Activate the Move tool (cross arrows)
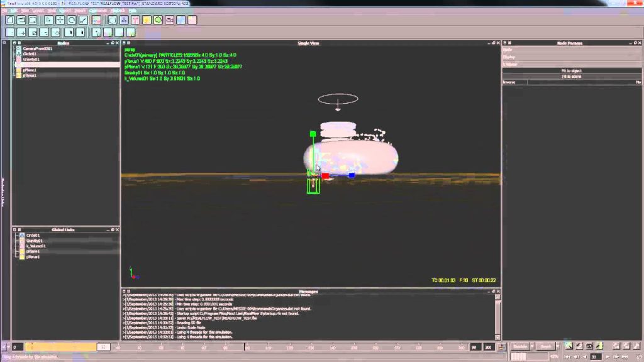The image size is (644, 362). 60,19
